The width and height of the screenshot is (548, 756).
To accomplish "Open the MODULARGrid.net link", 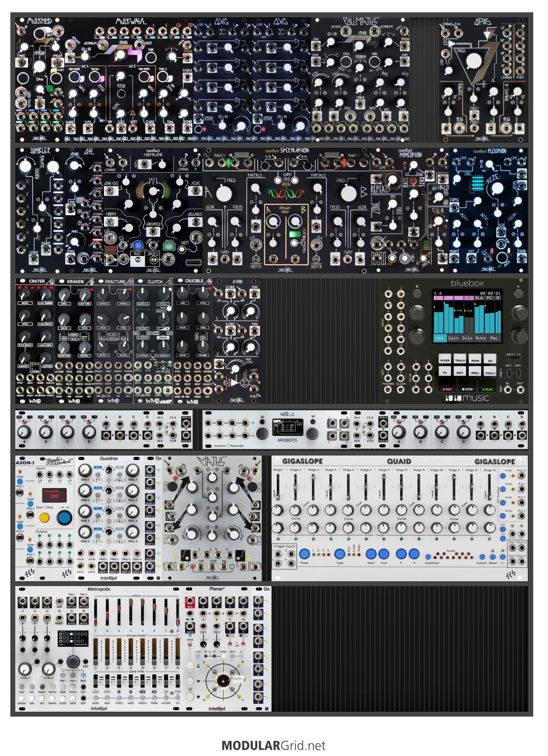I will [274, 746].
